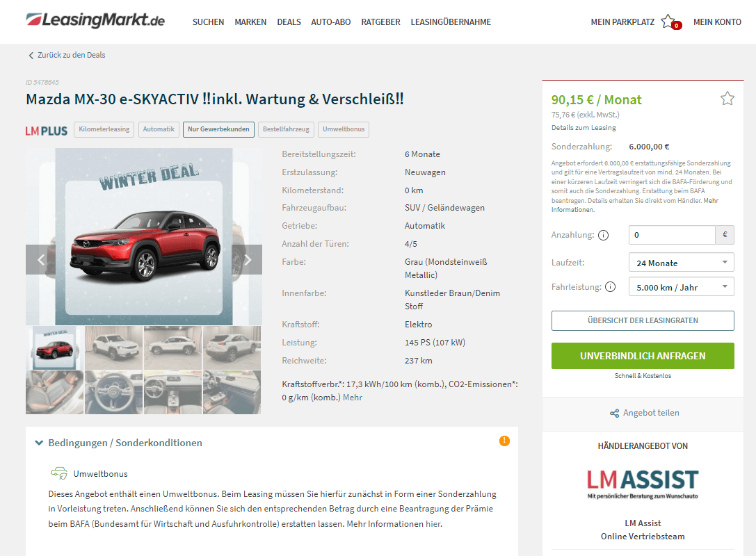The image size is (756, 556).
Task: Click UNVERBINDLICH ANFRAGEN button
Action: [643, 356]
